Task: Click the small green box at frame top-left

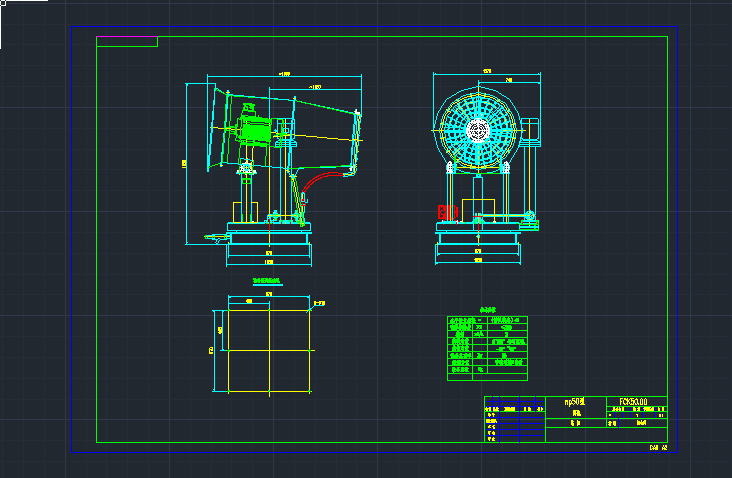Action: click(x=127, y=42)
